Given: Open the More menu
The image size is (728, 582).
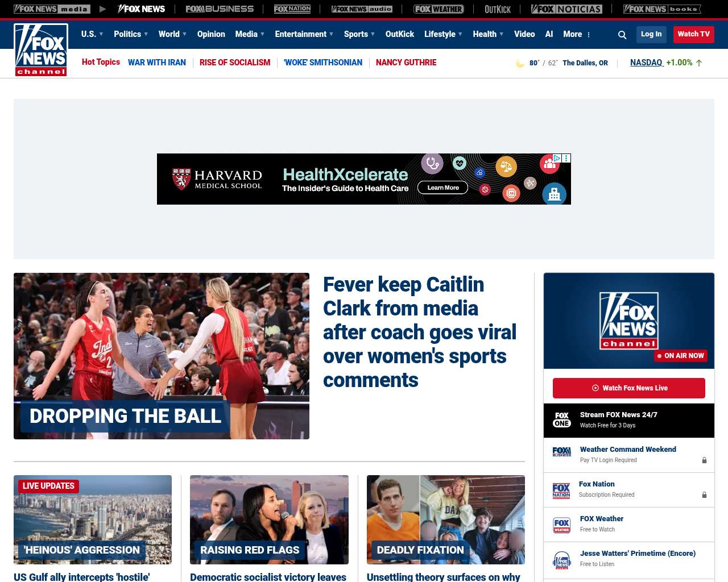Looking at the screenshot, I should 577,34.
